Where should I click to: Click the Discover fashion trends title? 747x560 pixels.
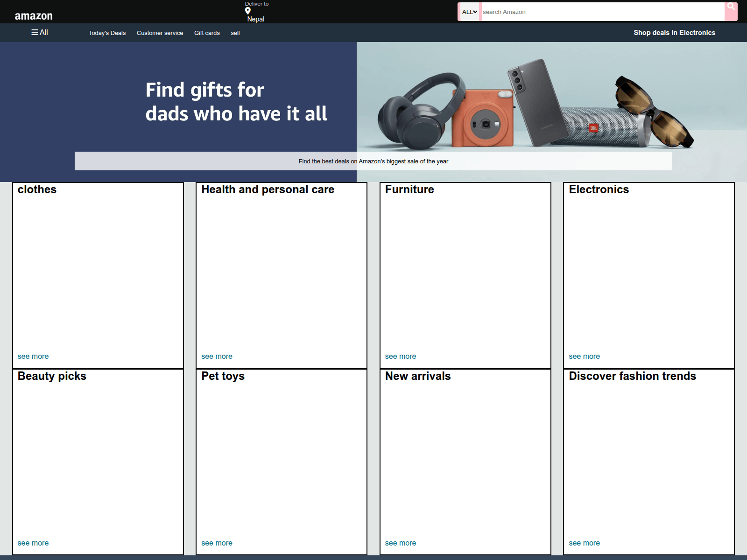(632, 376)
